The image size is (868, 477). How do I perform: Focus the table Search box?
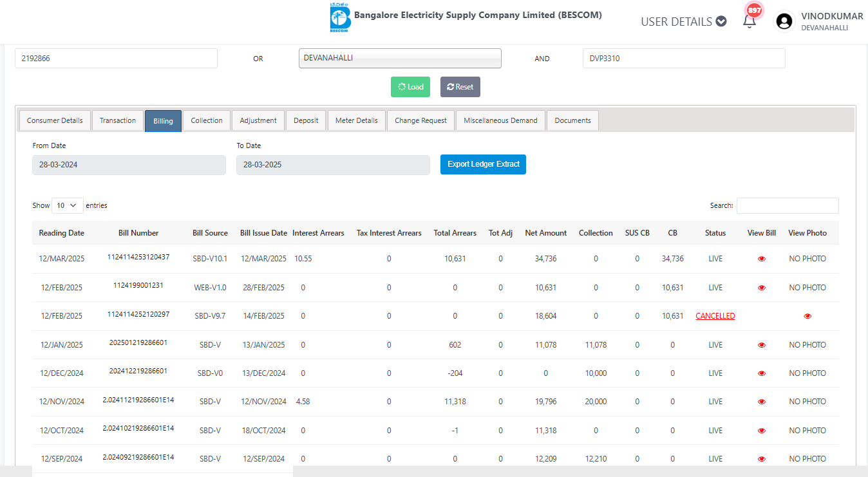coord(788,205)
